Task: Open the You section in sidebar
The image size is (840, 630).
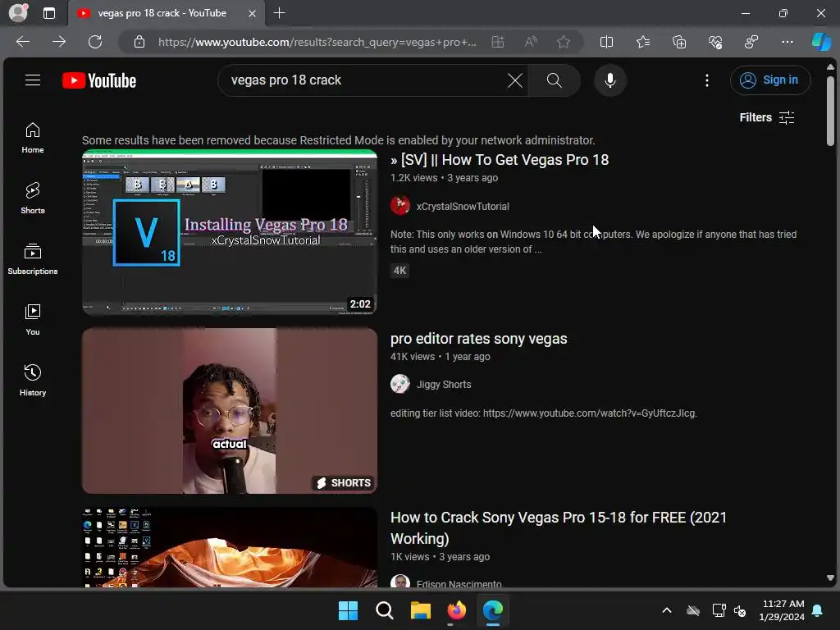Action: (x=33, y=320)
